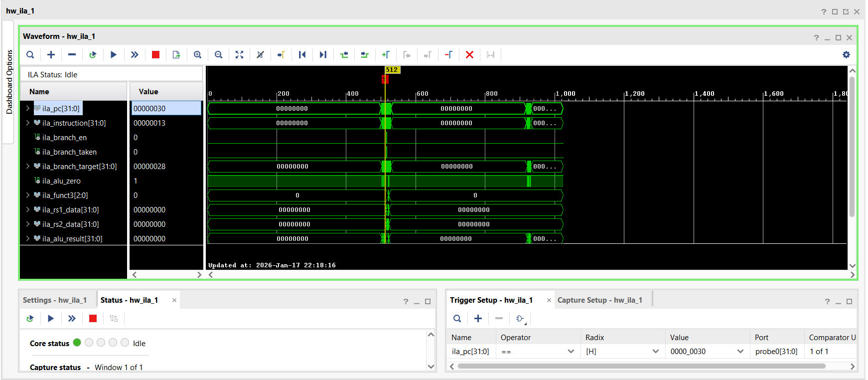
Task: Run trigger from the waveform toolbar
Action: pos(114,55)
